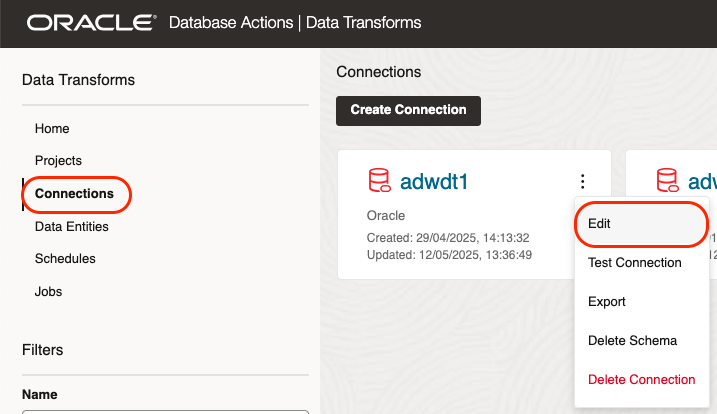Click Delete Schema menu option

click(x=632, y=341)
